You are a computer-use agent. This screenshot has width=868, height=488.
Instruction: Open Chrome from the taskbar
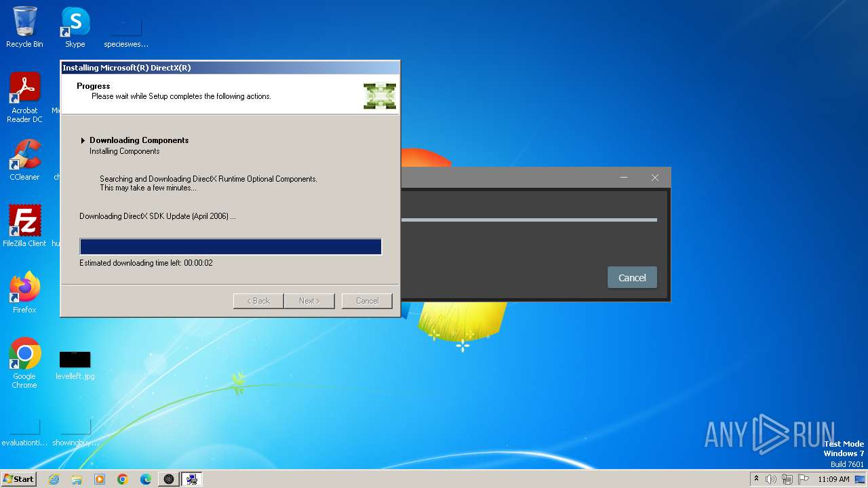tap(123, 479)
